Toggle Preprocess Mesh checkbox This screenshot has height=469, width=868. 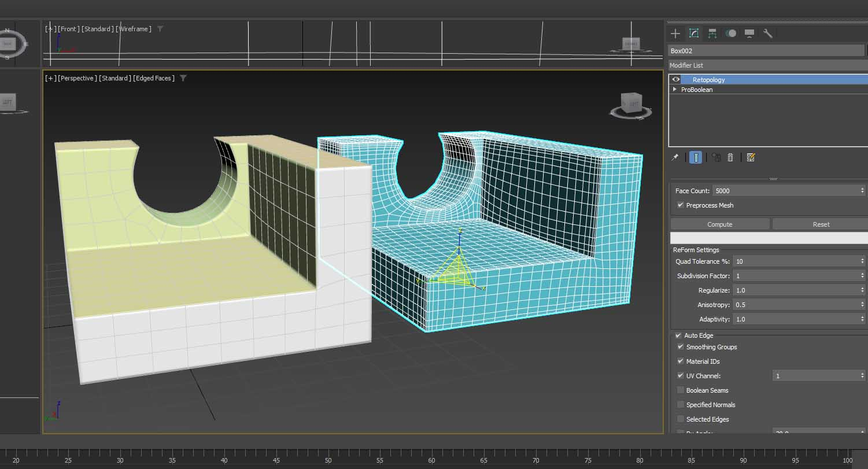(681, 205)
